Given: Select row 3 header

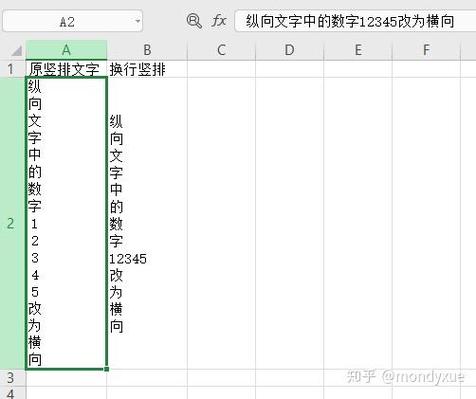Looking at the screenshot, I should tap(13, 378).
